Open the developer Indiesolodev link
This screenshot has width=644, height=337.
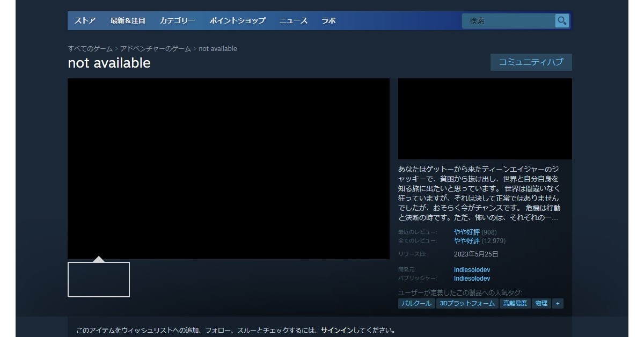pos(472,270)
